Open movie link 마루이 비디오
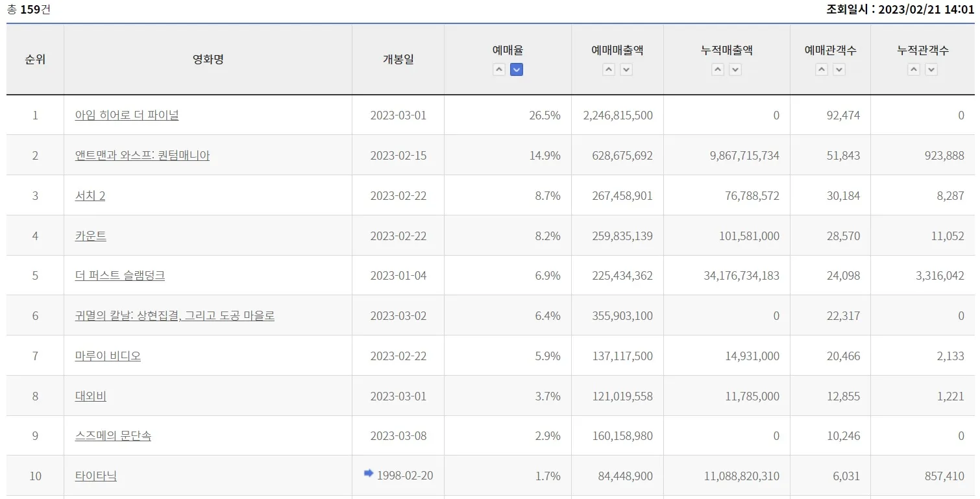Image resolution: width=980 pixels, height=499 pixels. click(108, 356)
